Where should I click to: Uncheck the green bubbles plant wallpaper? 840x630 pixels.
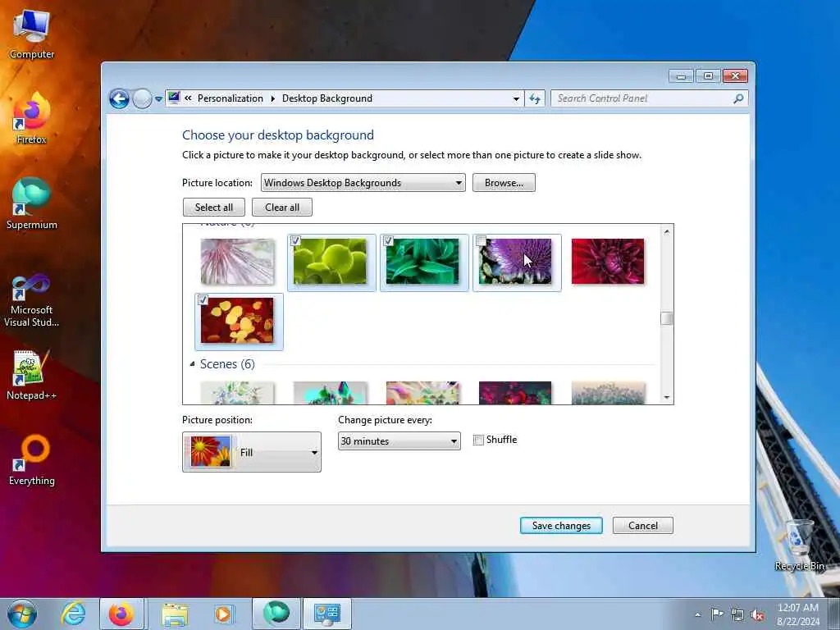(x=295, y=241)
